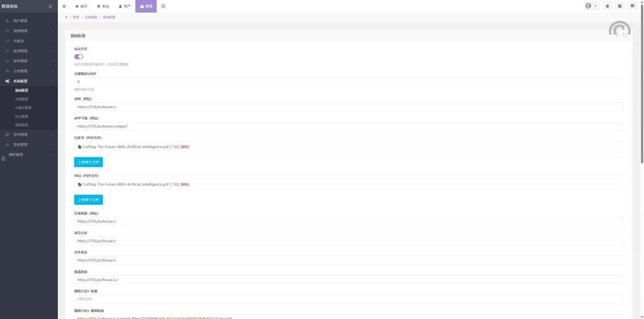Viewport: 644px width, 319px height.
Task: Click the rightmost panel icon in the top bar
Action: click(x=633, y=6)
